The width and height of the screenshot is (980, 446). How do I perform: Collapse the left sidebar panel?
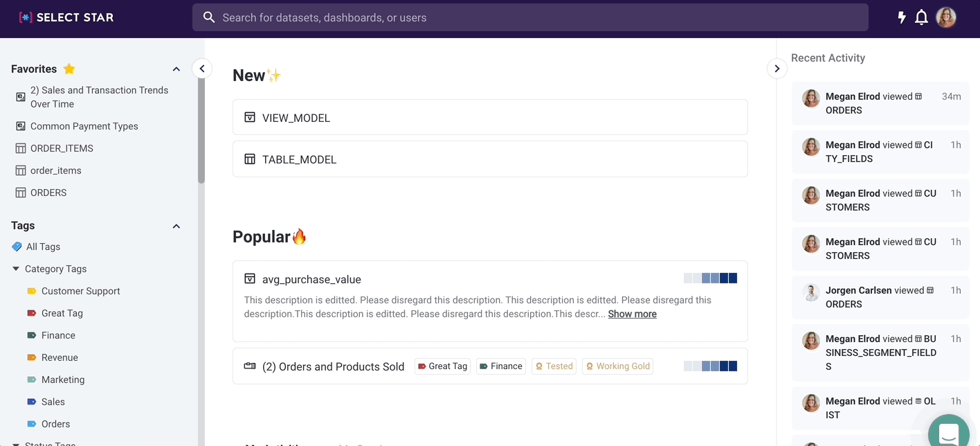click(x=201, y=69)
